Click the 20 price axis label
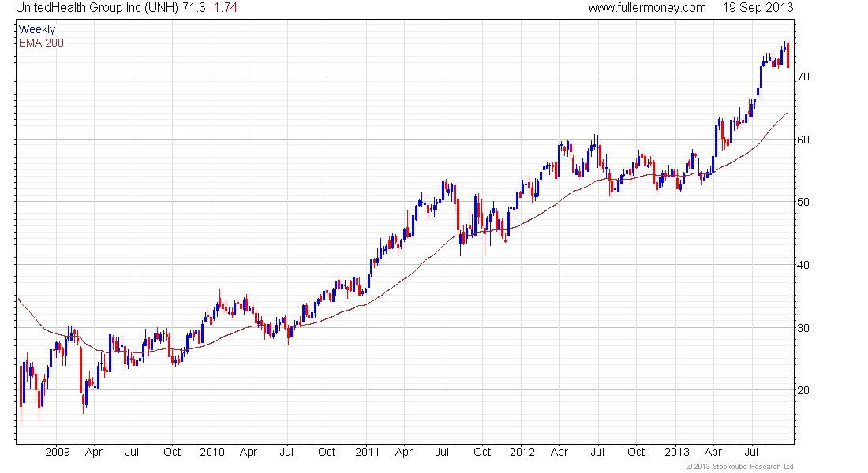 click(x=803, y=390)
